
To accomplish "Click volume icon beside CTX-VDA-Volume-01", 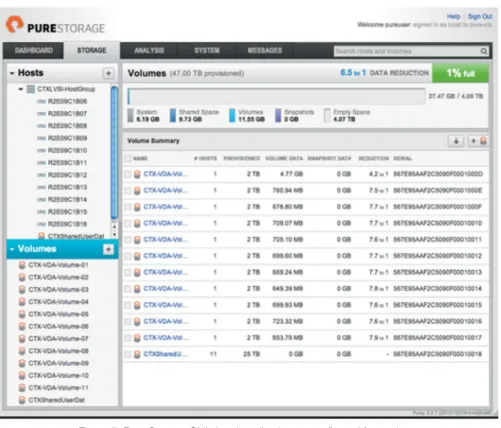I will [22, 265].
